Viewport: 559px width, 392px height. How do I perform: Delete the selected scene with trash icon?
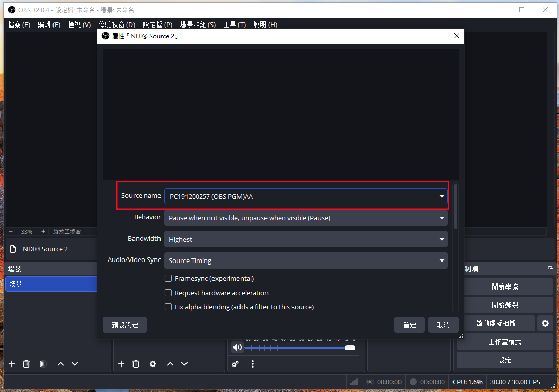[26, 364]
